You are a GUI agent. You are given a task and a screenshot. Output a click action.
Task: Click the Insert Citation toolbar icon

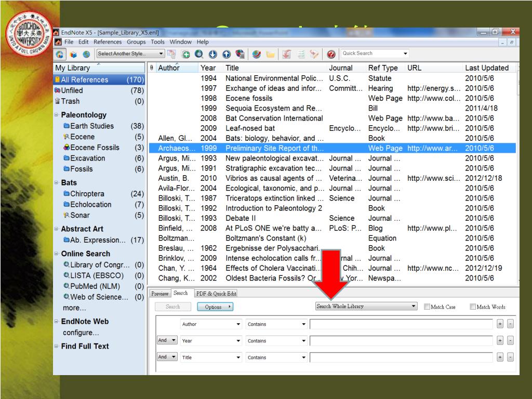pos(287,54)
